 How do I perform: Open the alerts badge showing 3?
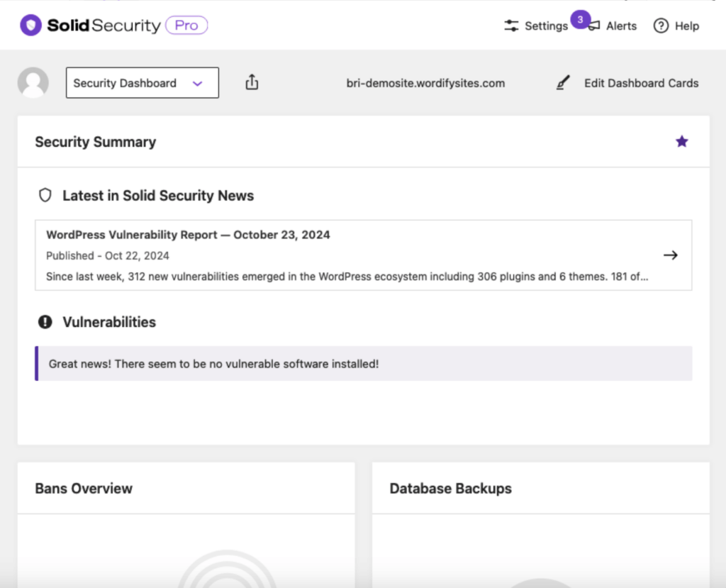pyautogui.click(x=580, y=19)
